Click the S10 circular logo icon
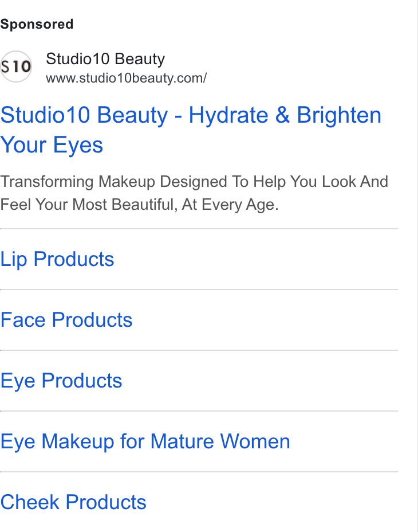418x532 pixels. 16,66
